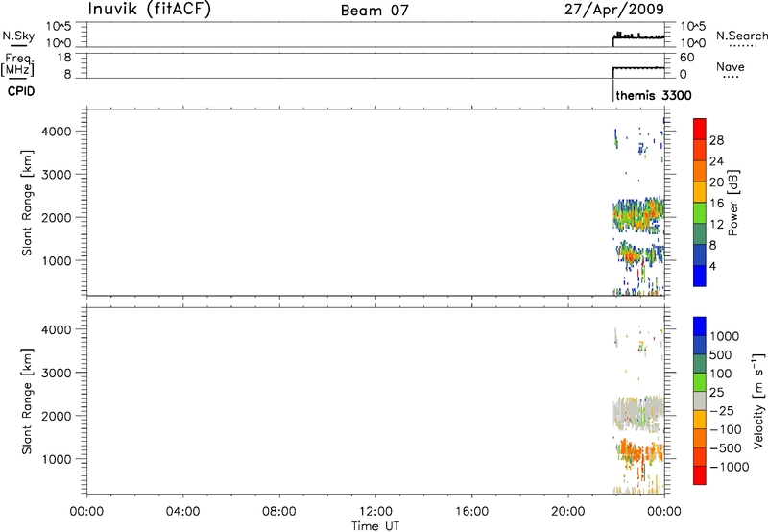The height and width of the screenshot is (532, 768).
Task: Click the gray velocity band near 2000 km
Action: (x=638, y=414)
